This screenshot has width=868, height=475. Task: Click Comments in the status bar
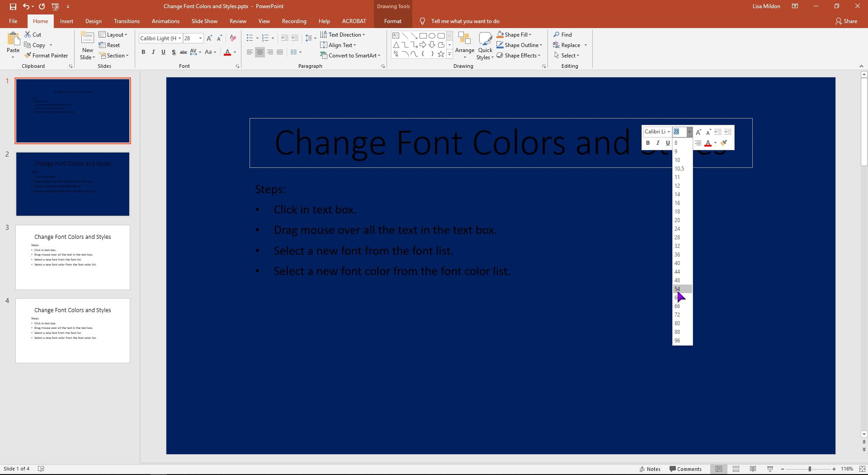coord(685,469)
